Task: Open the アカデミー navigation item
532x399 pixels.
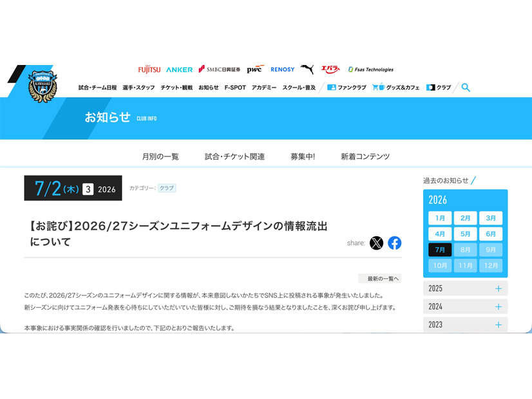Action: coord(264,88)
